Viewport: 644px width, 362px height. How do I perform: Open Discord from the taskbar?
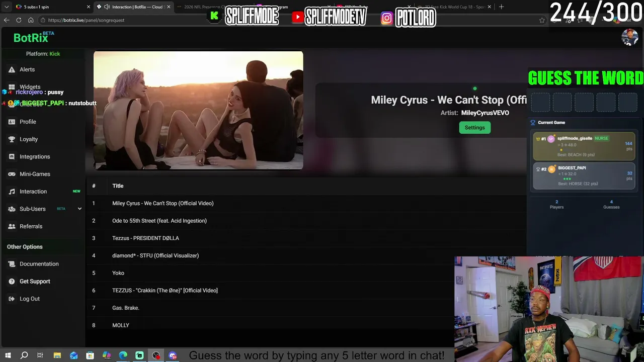tap(173, 355)
